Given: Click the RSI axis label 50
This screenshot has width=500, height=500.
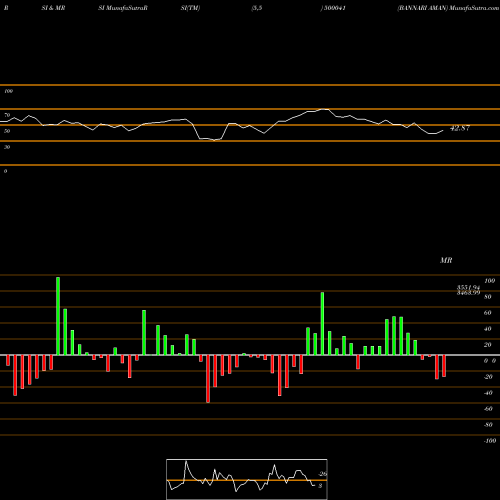Looking at the screenshot, I should [x=7, y=131].
